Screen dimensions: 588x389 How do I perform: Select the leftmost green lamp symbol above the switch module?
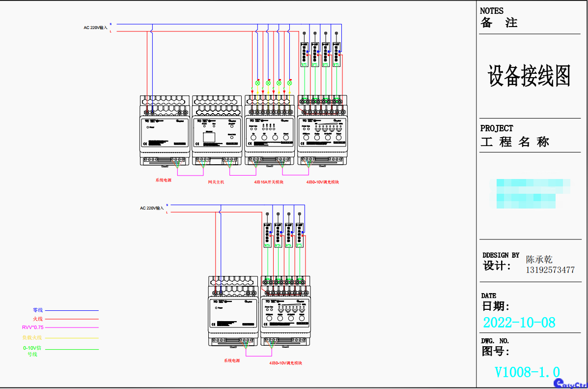click(x=257, y=83)
